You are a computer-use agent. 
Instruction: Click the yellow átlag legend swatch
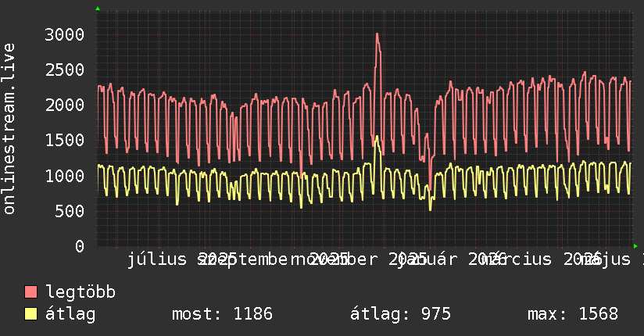pos(30,314)
